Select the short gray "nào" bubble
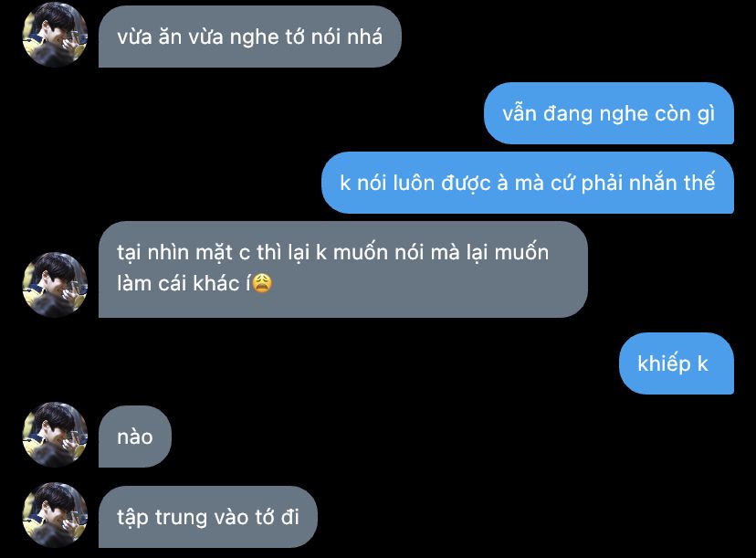This screenshot has width=756, height=558. click(x=135, y=437)
